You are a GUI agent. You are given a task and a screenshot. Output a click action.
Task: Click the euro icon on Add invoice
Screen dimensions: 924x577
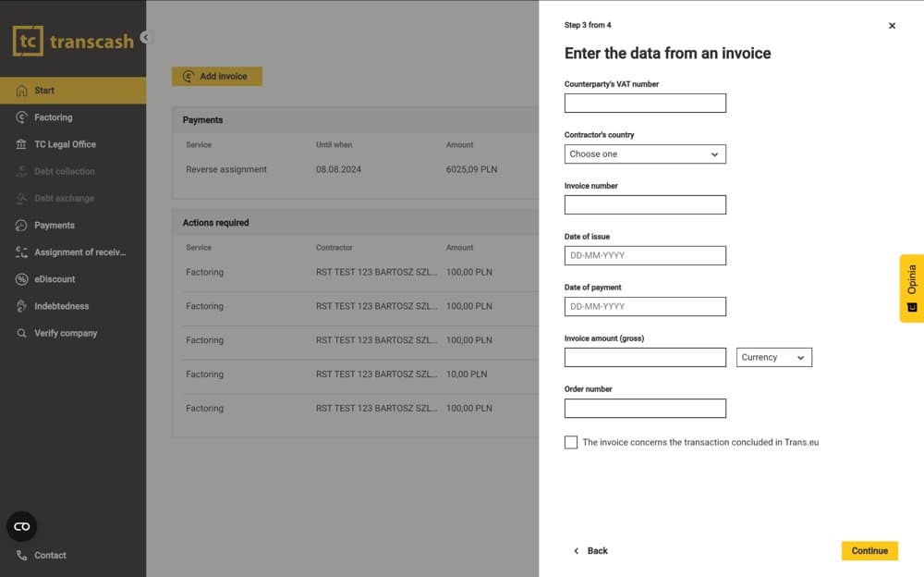point(188,76)
